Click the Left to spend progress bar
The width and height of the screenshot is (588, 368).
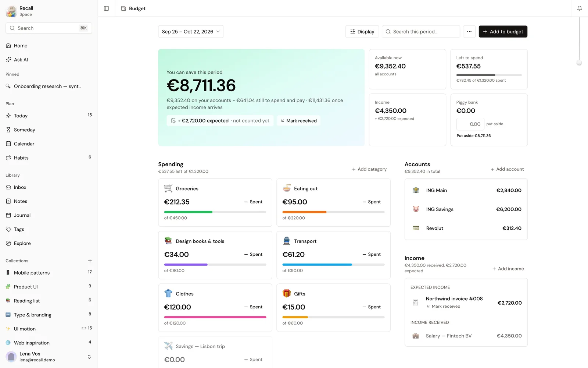(489, 75)
